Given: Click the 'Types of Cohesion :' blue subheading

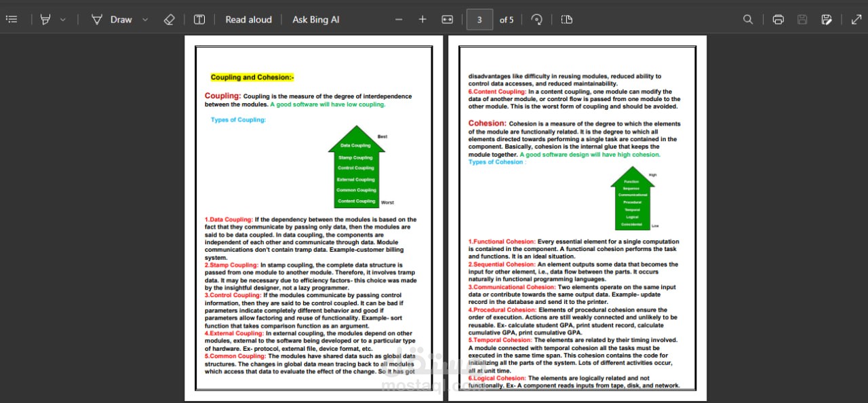Looking at the screenshot, I should click(x=497, y=162).
